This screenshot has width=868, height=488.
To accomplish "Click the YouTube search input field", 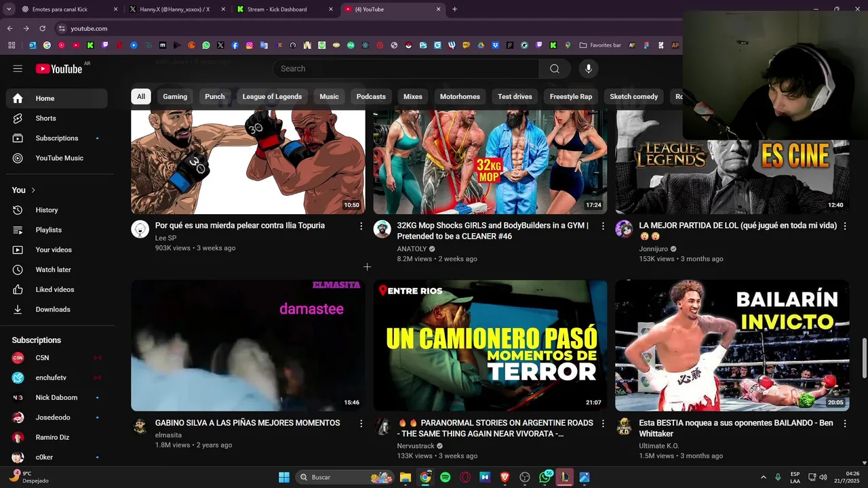I will (406, 68).
